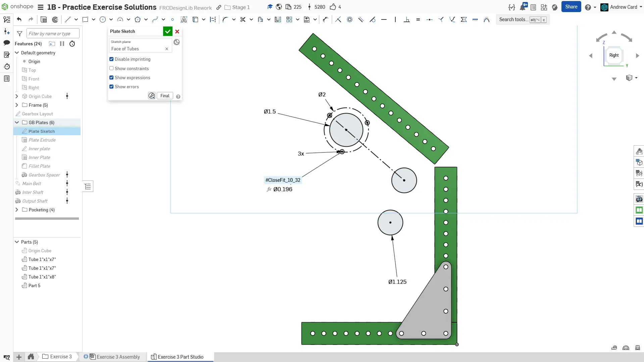Select the Trim scissors tool
644x362 pixels.
point(243,19)
